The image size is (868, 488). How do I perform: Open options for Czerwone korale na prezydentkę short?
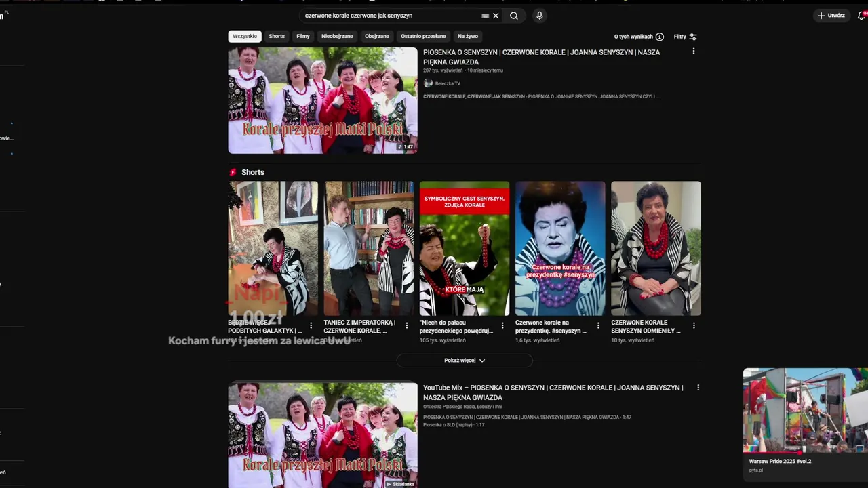click(x=598, y=325)
